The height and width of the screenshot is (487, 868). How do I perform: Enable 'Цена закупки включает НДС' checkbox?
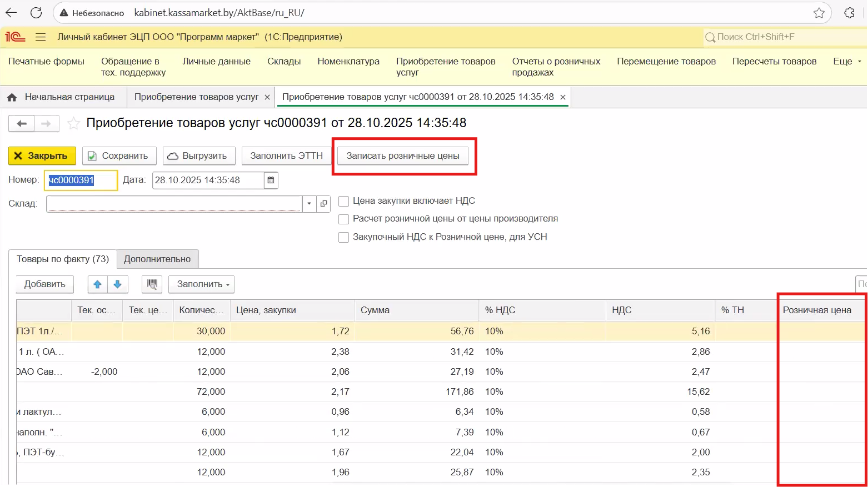pos(344,201)
